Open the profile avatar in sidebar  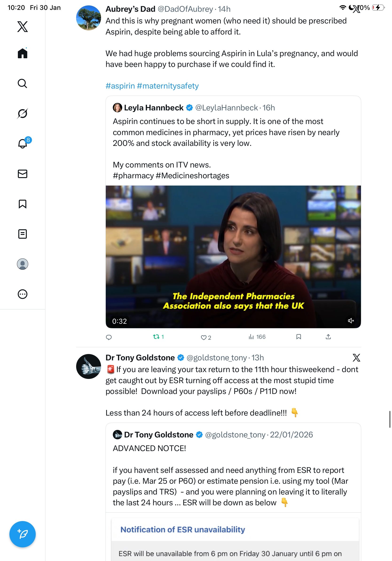click(23, 264)
